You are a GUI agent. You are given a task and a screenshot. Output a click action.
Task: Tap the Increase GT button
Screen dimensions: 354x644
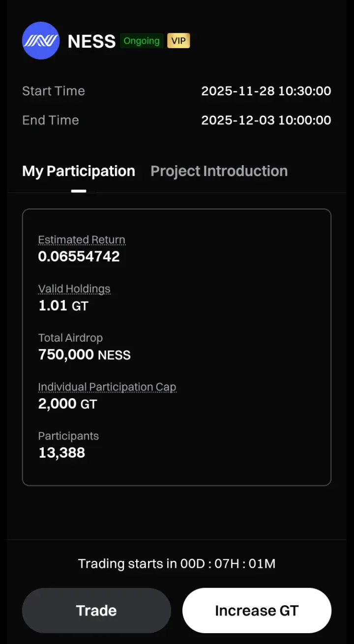(x=257, y=611)
